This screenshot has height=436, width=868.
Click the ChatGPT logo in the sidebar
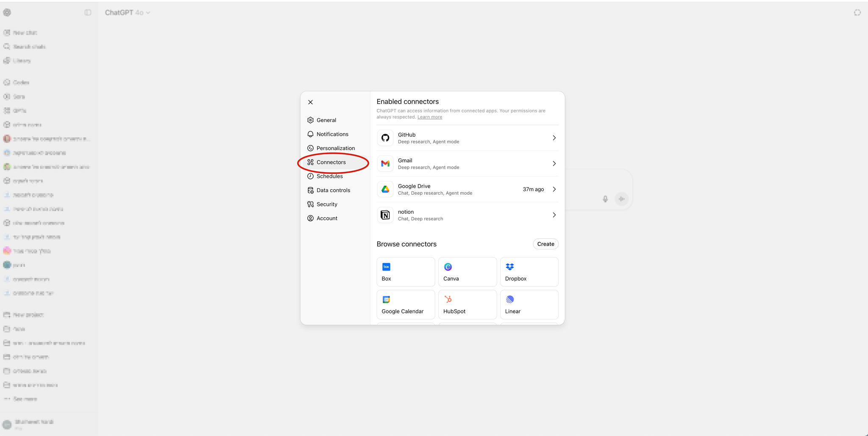pyautogui.click(x=7, y=13)
